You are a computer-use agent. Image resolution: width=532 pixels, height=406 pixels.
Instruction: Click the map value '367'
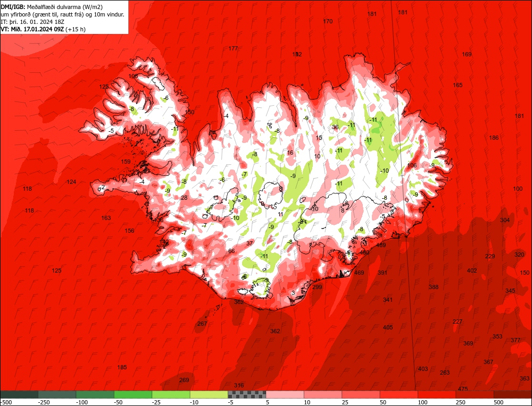(488, 362)
